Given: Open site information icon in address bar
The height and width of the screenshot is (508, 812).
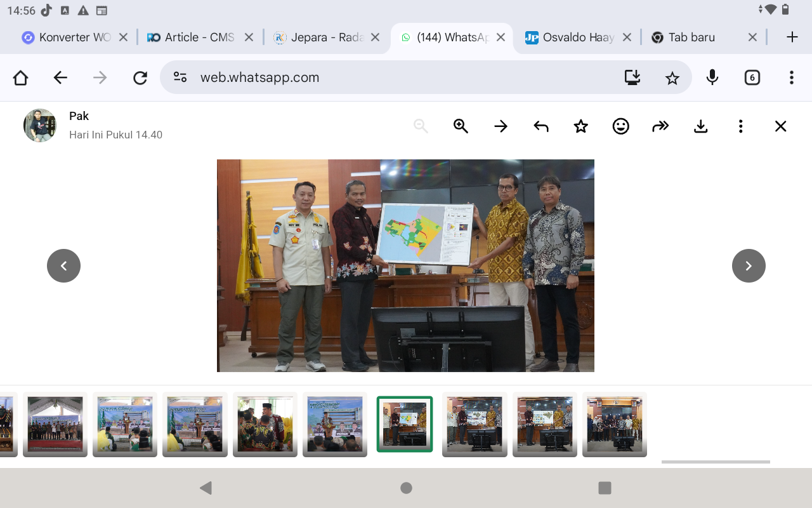Looking at the screenshot, I should coord(180,77).
